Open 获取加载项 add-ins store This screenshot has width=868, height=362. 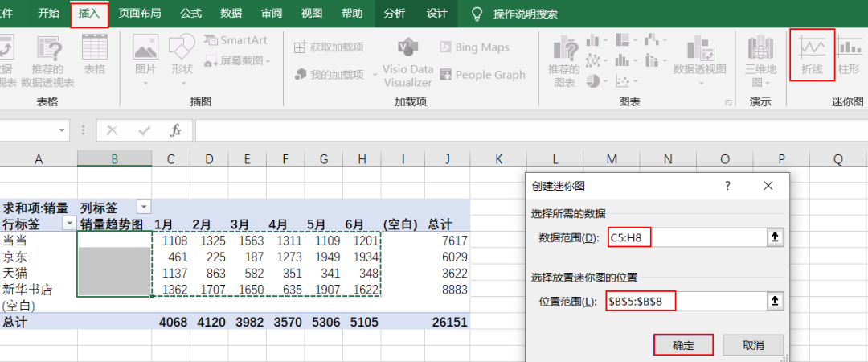329,47
